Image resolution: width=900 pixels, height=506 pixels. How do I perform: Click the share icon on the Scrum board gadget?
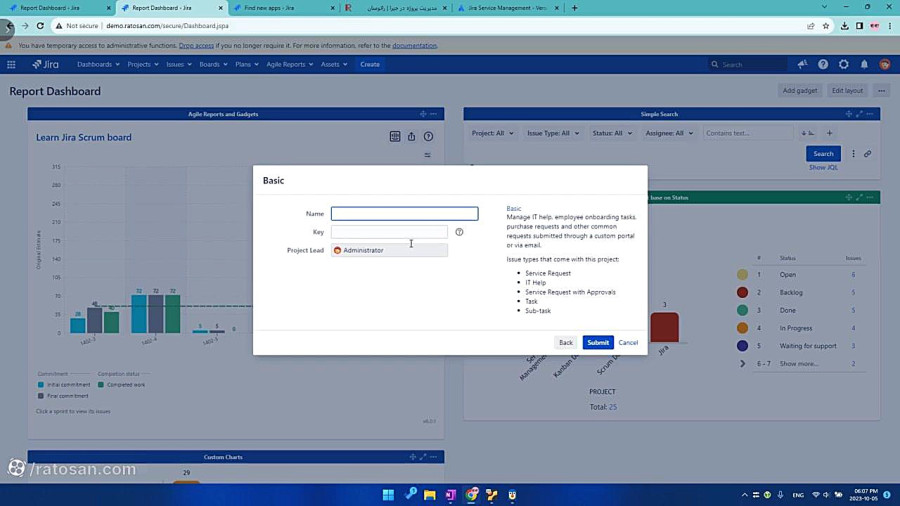412,137
